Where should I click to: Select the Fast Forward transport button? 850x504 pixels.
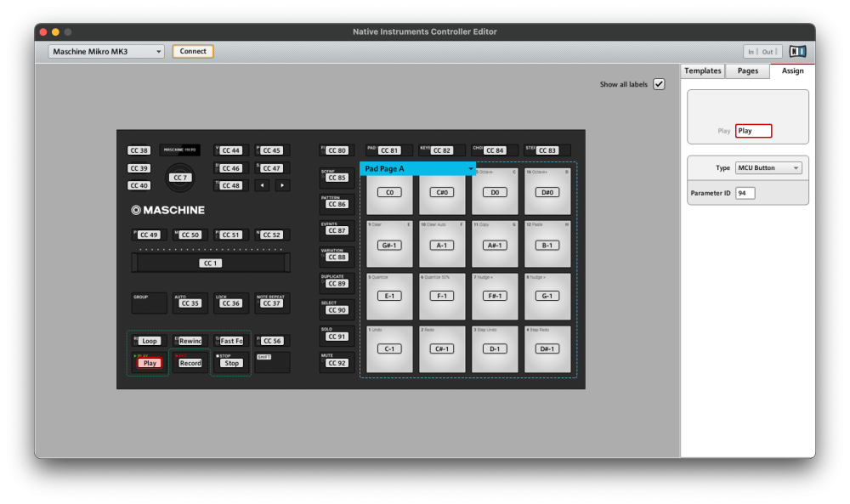click(231, 341)
